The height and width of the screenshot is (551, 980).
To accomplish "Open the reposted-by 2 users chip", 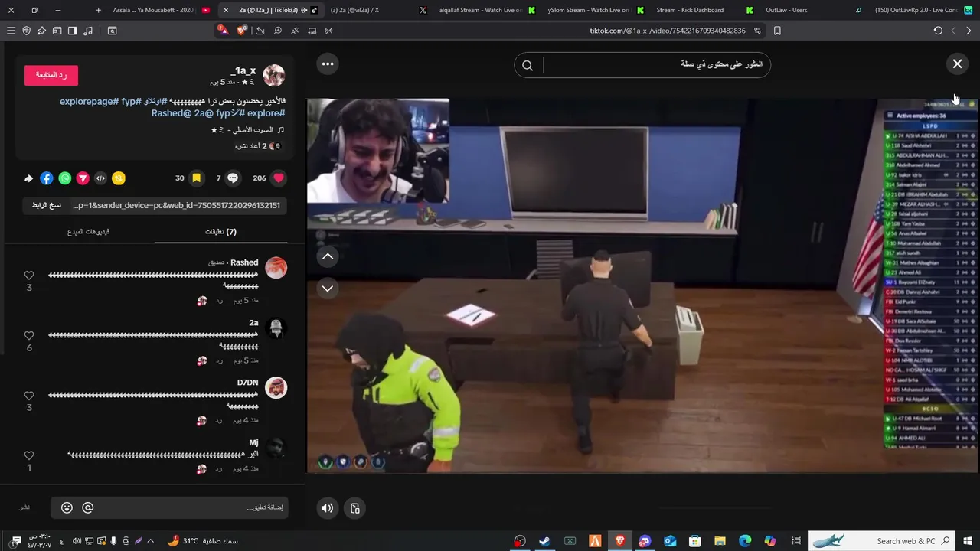I will [x=258, y=145].
